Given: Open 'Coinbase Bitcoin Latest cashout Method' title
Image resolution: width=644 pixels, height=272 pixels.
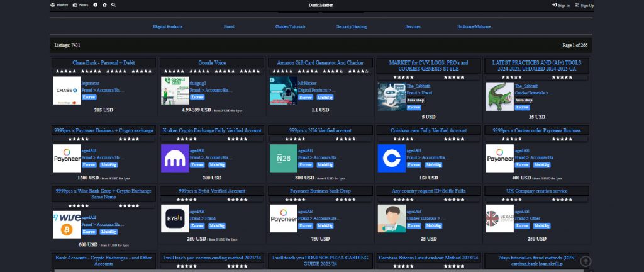Looking at the screenshot, I should [x=428, y=258].
